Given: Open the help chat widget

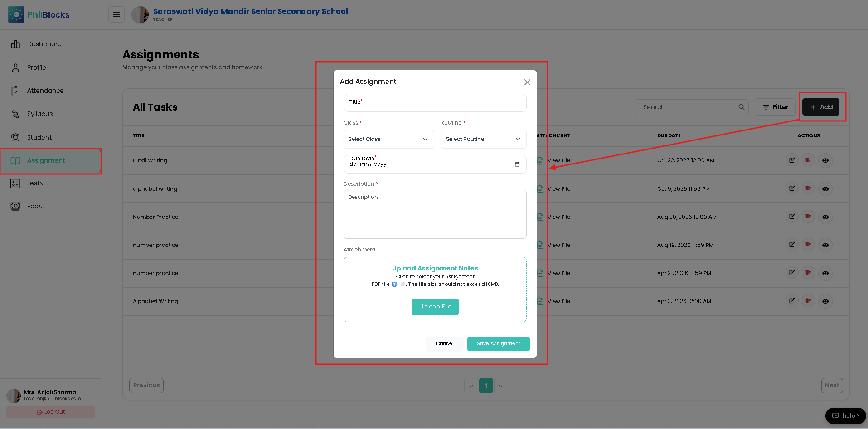Looking at the screenshot, I should coord(846,415).
